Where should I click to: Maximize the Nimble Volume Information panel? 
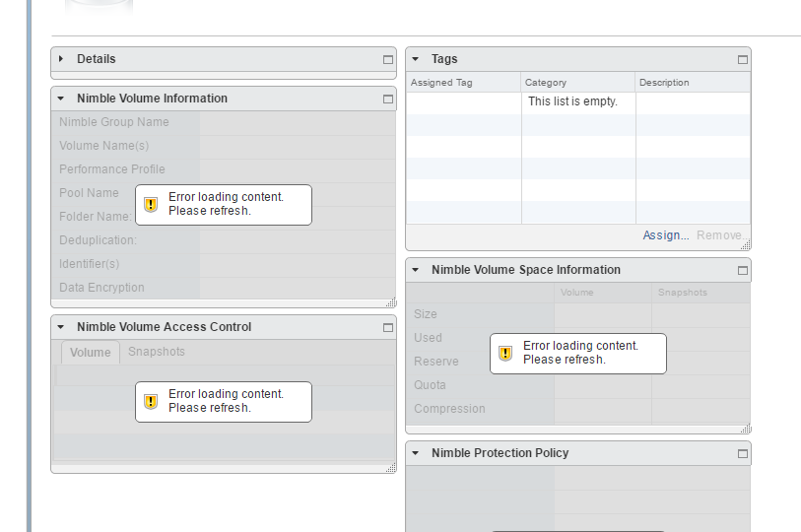pos(388,100)
